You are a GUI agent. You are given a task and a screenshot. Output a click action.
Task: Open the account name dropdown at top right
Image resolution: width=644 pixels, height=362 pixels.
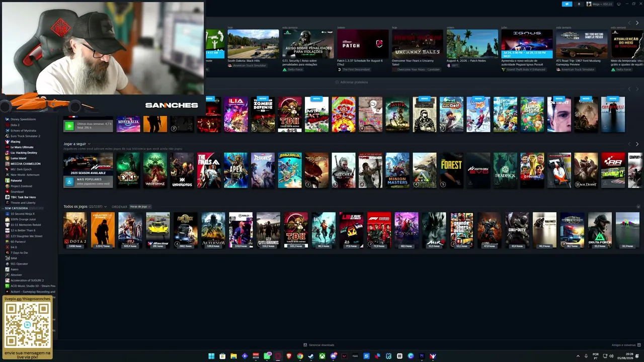pos(601,4)
